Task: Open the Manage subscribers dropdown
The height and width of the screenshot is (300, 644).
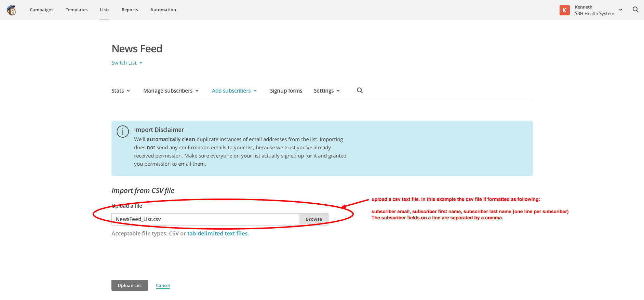Action: [171, 91]
